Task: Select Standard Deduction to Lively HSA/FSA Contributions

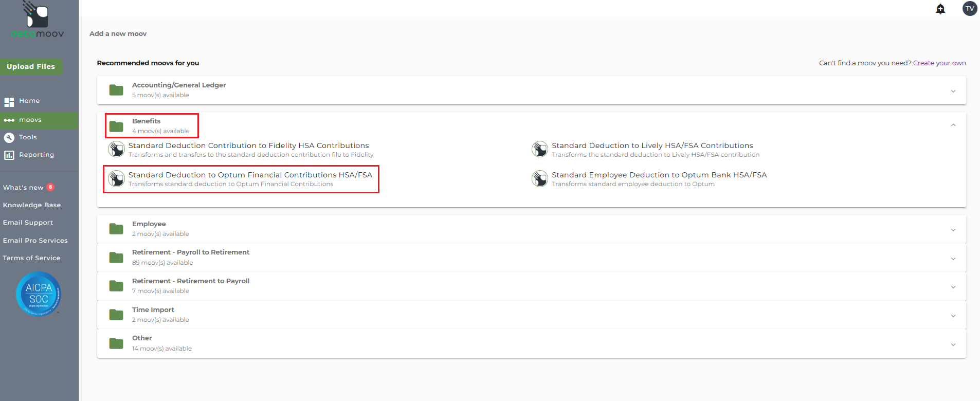Action: [652, 145]
